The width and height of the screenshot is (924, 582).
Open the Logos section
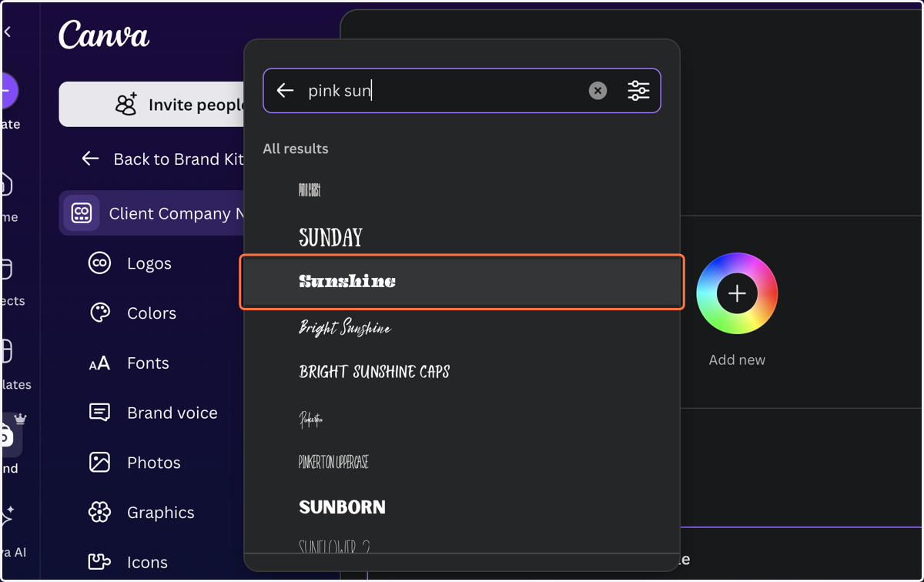(149, 263)
